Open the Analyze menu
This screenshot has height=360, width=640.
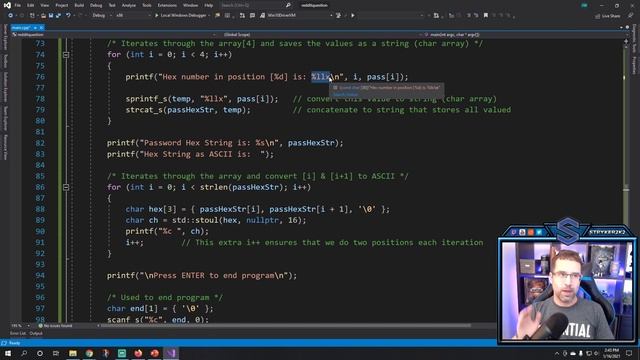tap(129, 5)
